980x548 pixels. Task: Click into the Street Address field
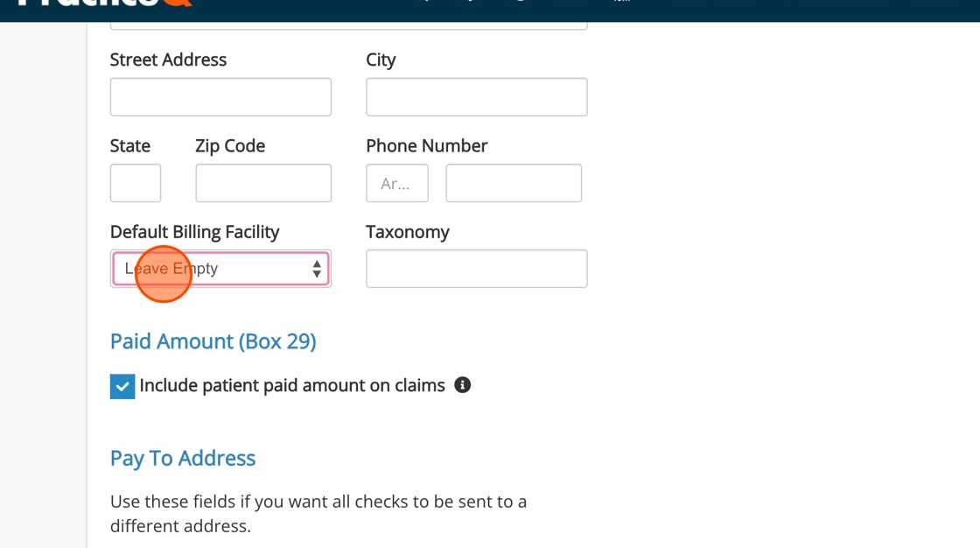220,97
